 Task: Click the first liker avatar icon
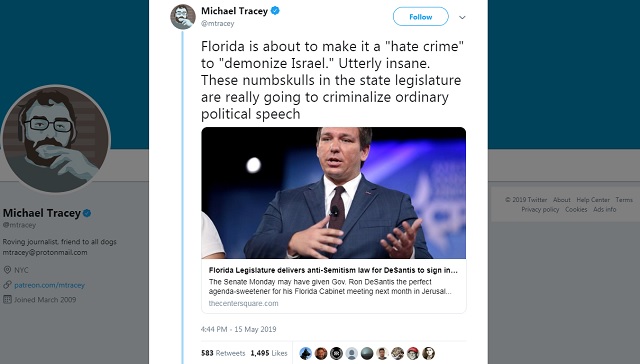point(305,353)
